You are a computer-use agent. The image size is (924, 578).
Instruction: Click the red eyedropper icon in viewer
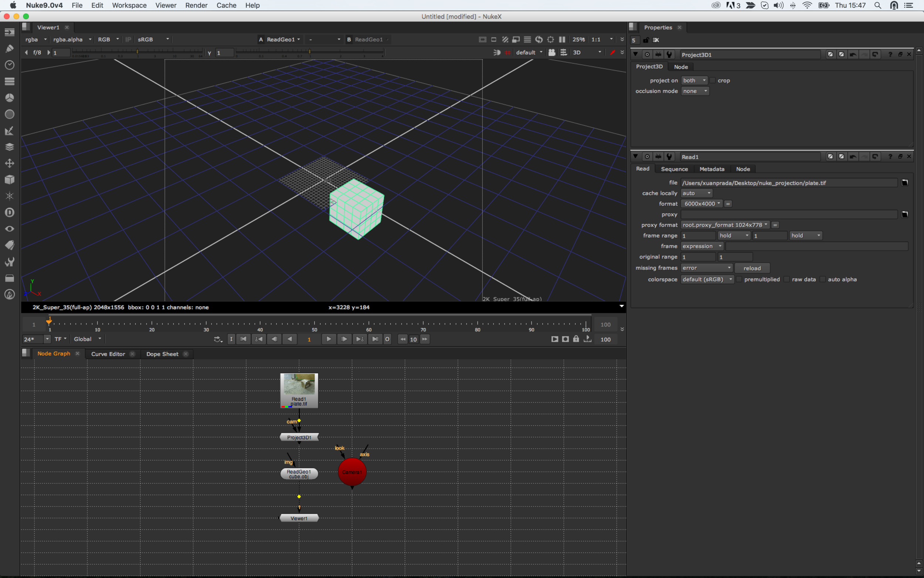click(613, 53)
